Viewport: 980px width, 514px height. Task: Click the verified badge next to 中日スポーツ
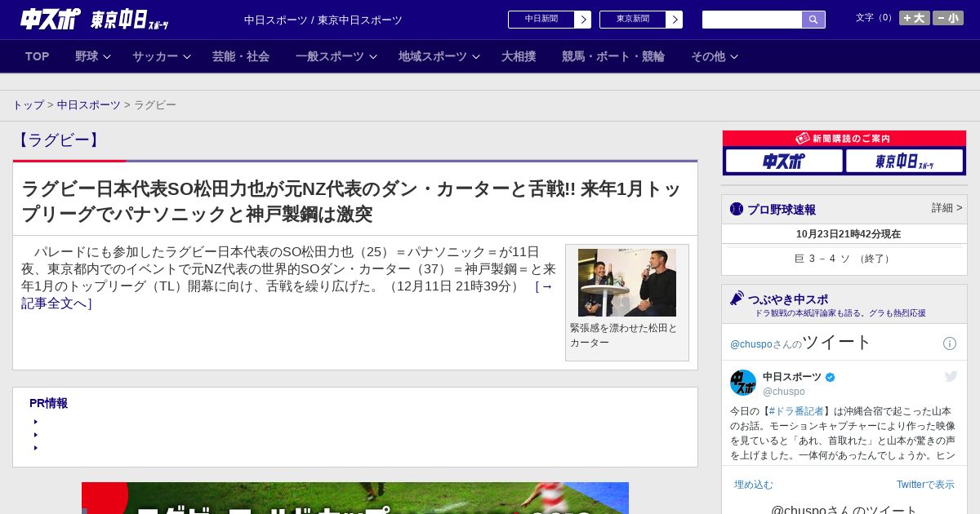(831, 377)
